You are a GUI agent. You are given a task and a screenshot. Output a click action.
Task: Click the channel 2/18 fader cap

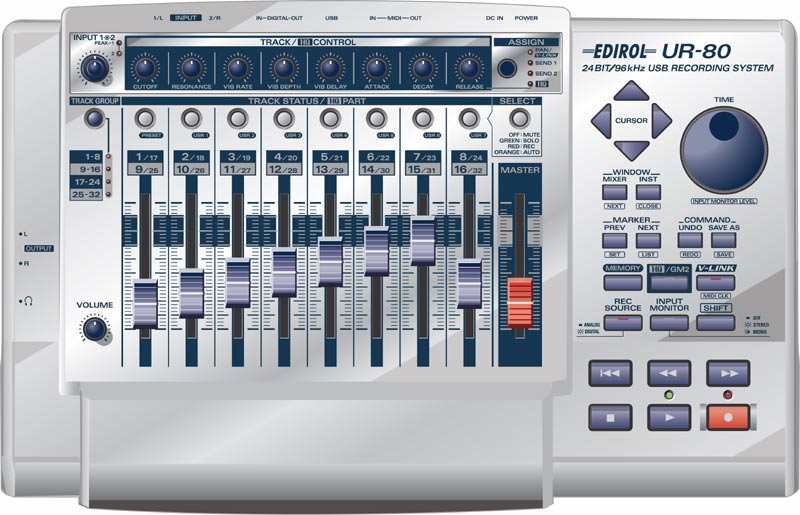tap(192, 293)
